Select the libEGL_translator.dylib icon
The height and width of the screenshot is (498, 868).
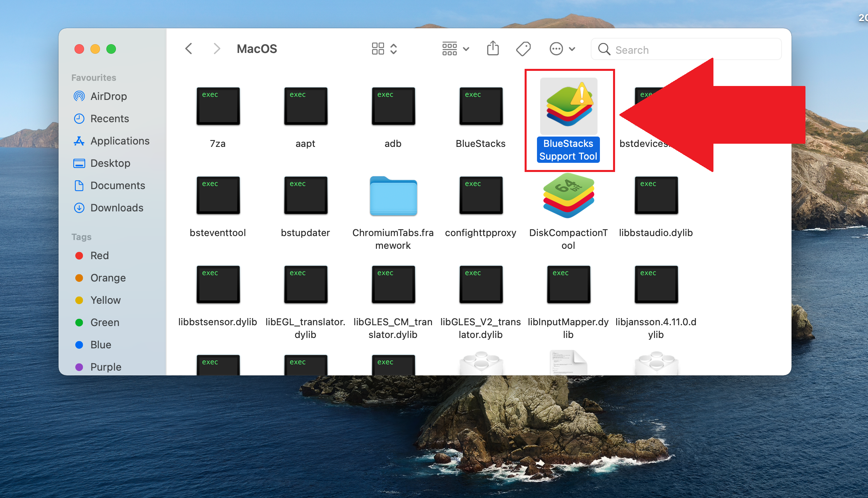coord(306,285)
